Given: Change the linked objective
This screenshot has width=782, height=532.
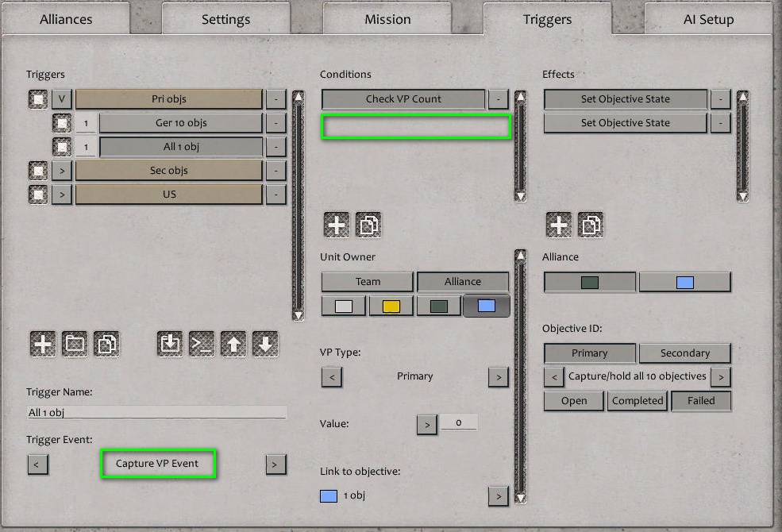Looking at the screenshot, I should [499, 496].
